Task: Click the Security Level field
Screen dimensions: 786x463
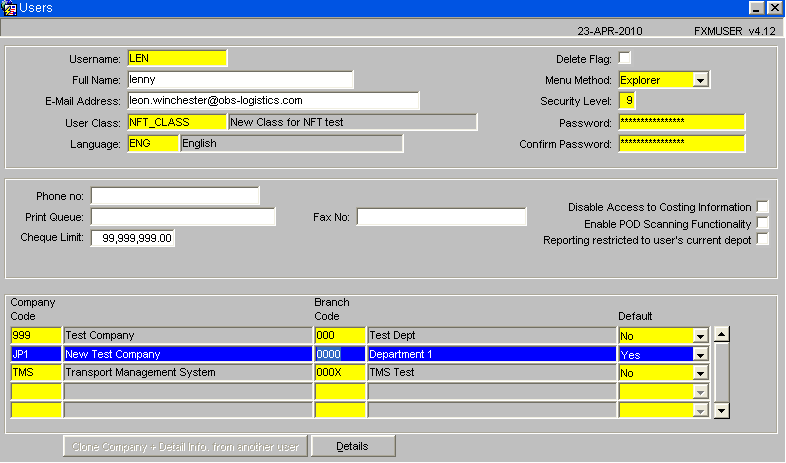Action: coord(628,101)
